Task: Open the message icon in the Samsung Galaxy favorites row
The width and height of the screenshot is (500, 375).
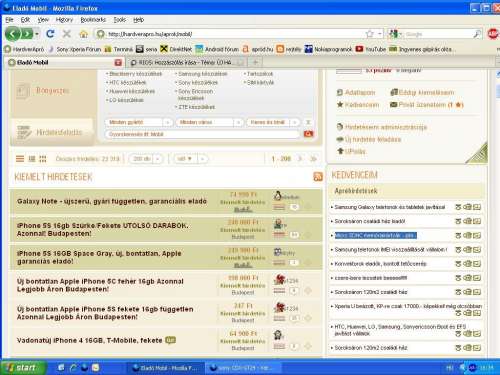Action: 477,207
